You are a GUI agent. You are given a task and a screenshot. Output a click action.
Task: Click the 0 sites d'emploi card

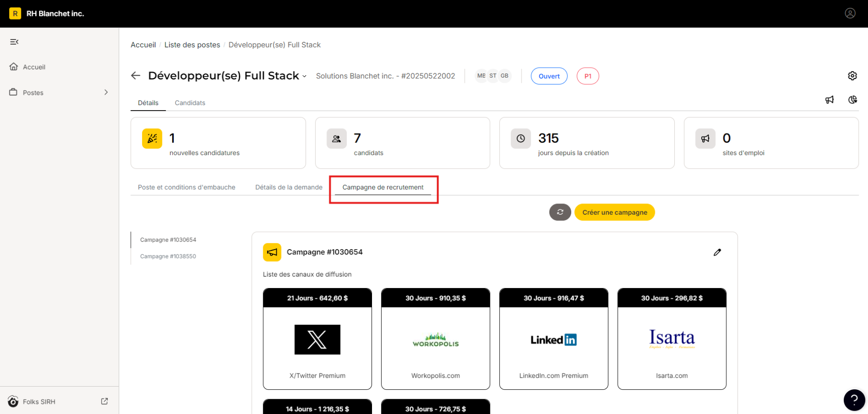coord(771,143)
